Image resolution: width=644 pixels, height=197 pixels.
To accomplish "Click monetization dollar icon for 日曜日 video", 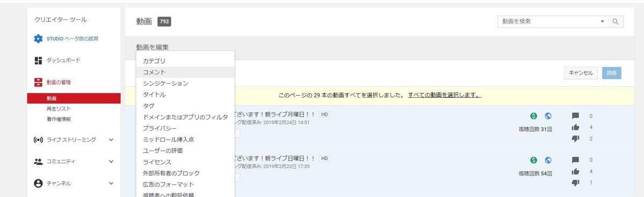I will tap(533, 160).
